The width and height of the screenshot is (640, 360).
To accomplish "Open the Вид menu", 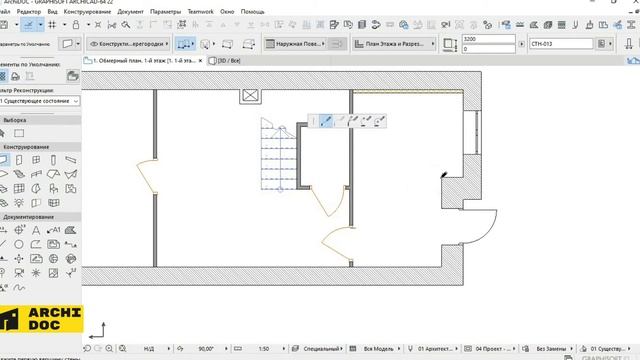I will click(52, 11).
